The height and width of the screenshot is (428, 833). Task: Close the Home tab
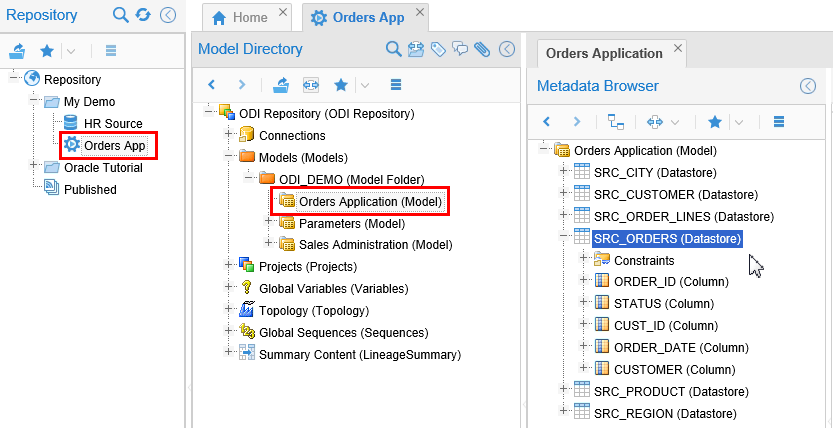tap(283, 11)
